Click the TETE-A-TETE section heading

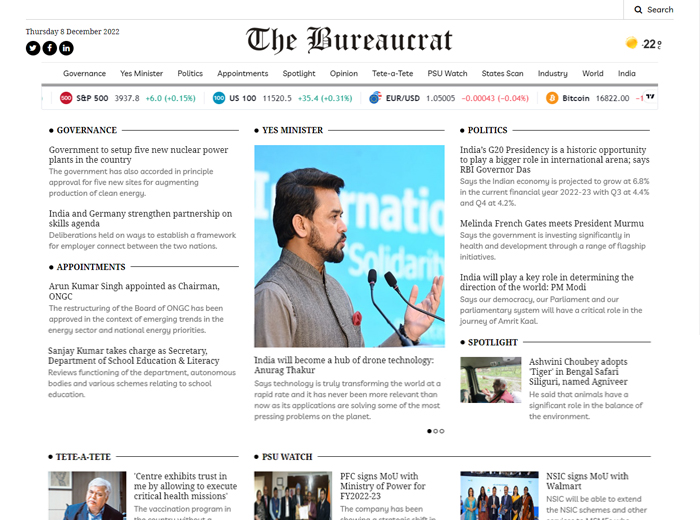pos(83,457)
